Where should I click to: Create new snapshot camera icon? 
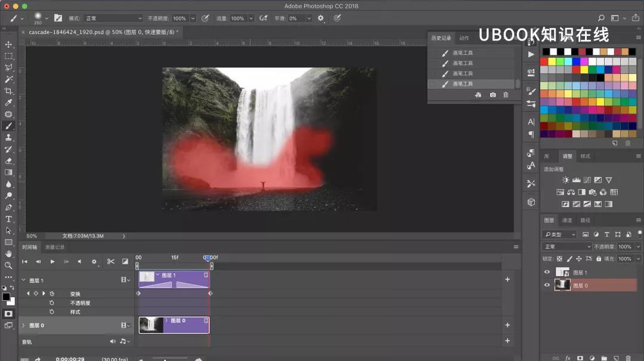[493, 95]
